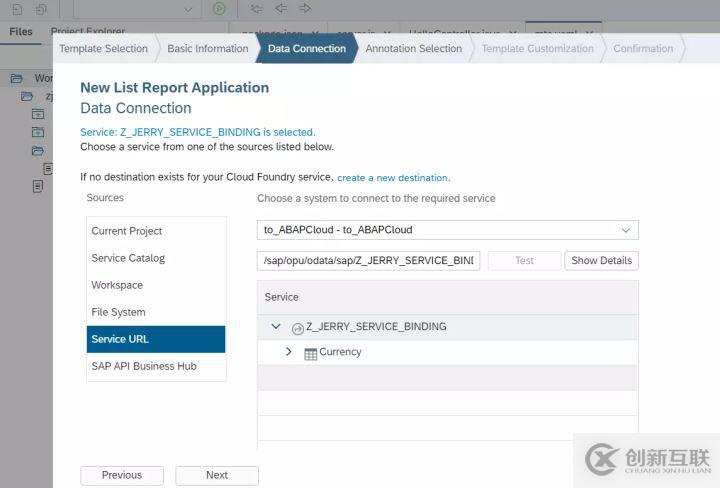Select the Service URL source
720x488 pixels.
[156, 339]
